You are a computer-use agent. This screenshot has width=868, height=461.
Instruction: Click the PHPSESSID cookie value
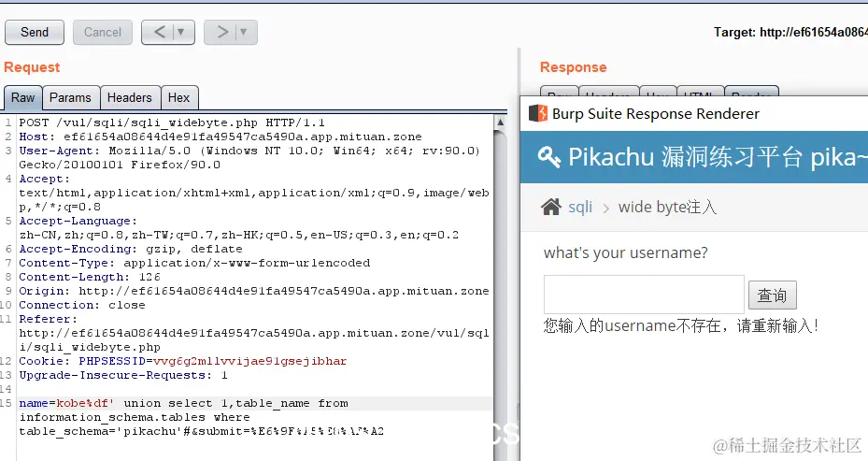249,361
